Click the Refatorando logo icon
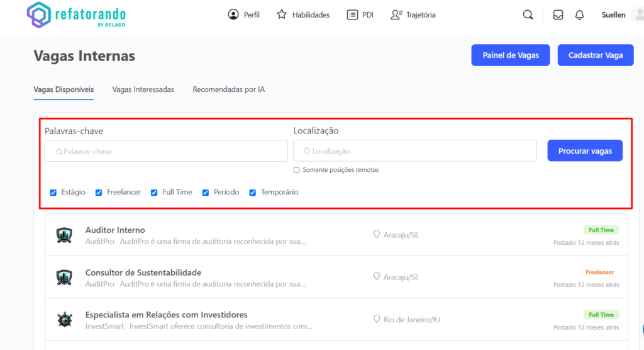644x350 pixels. tap(39, 14)
